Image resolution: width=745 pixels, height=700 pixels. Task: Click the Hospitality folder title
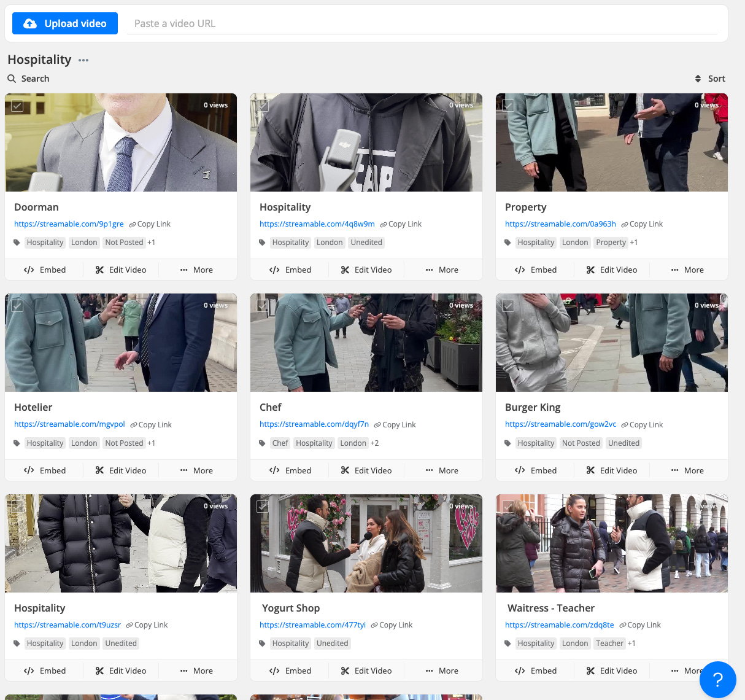point(39,60)
